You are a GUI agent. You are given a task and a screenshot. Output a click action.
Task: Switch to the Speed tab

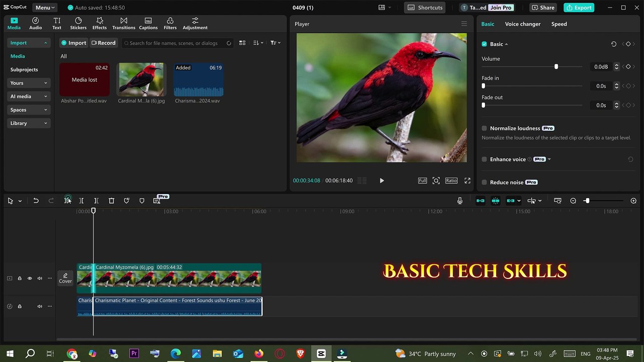pos(559,24)
